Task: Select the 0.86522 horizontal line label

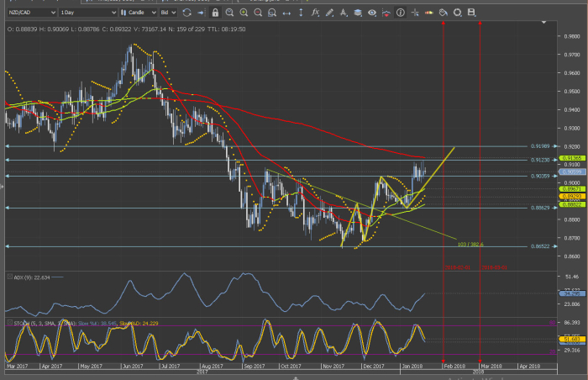Action: point(540,246)
